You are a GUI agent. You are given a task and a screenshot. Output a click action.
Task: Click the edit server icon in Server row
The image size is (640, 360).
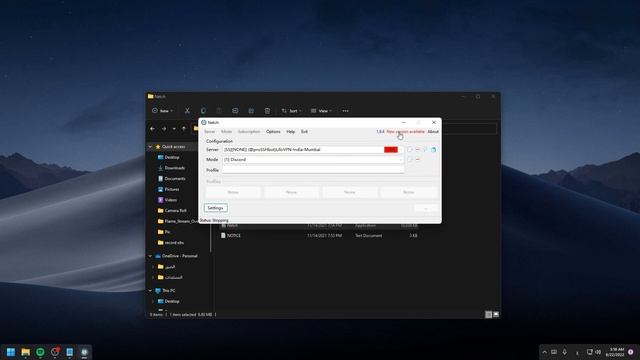point(410,150)
